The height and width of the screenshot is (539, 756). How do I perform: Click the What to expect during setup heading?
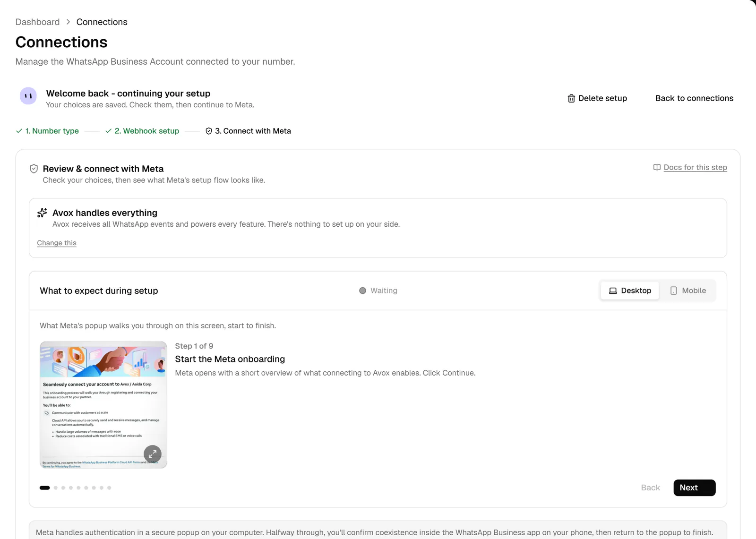click(x=99, y=291)
